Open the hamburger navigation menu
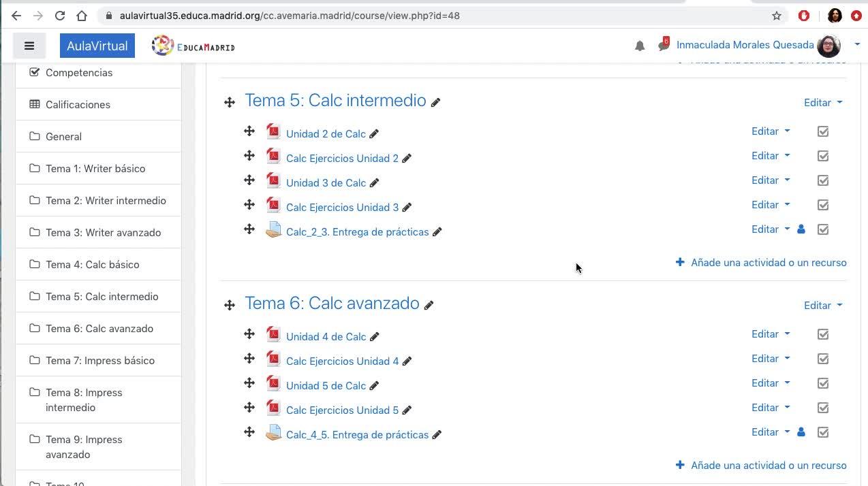868x486 pixels. [29, 46]
